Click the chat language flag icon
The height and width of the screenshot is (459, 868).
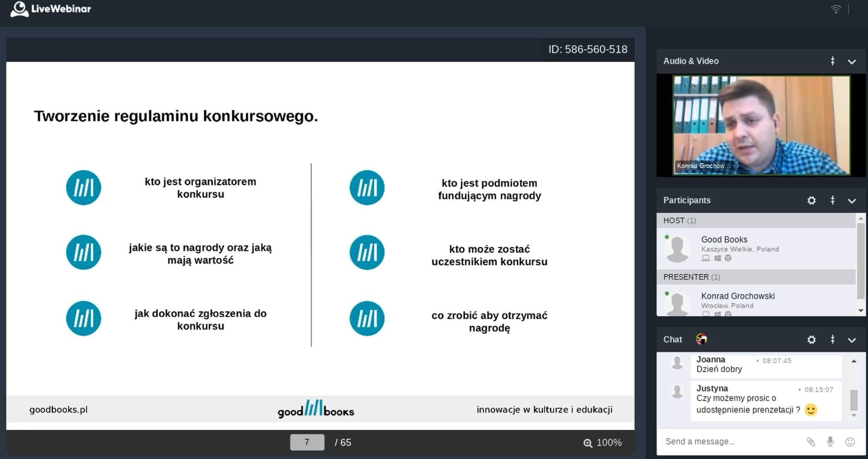pos(701,340)
